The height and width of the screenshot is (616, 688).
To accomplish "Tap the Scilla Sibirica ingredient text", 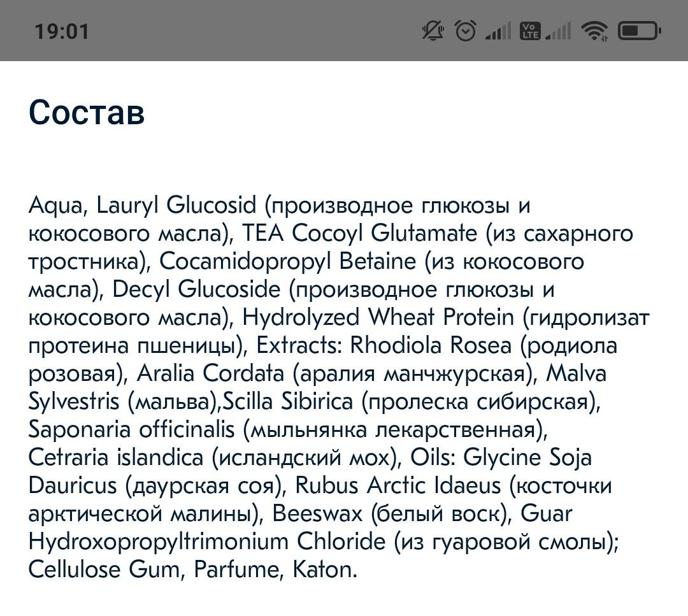I will pos(288,401).
